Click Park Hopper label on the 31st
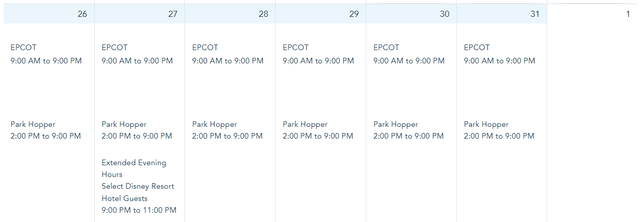The image size is (644, 222). 486,124
